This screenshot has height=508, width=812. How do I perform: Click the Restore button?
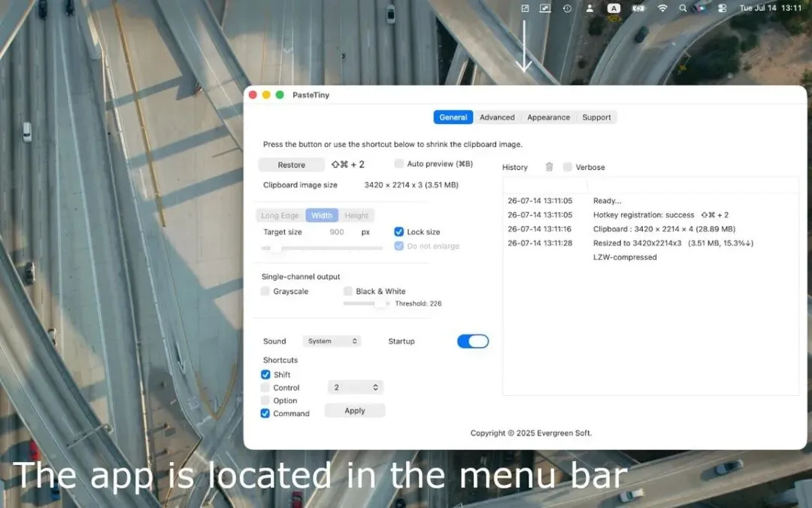click(292, 165)
